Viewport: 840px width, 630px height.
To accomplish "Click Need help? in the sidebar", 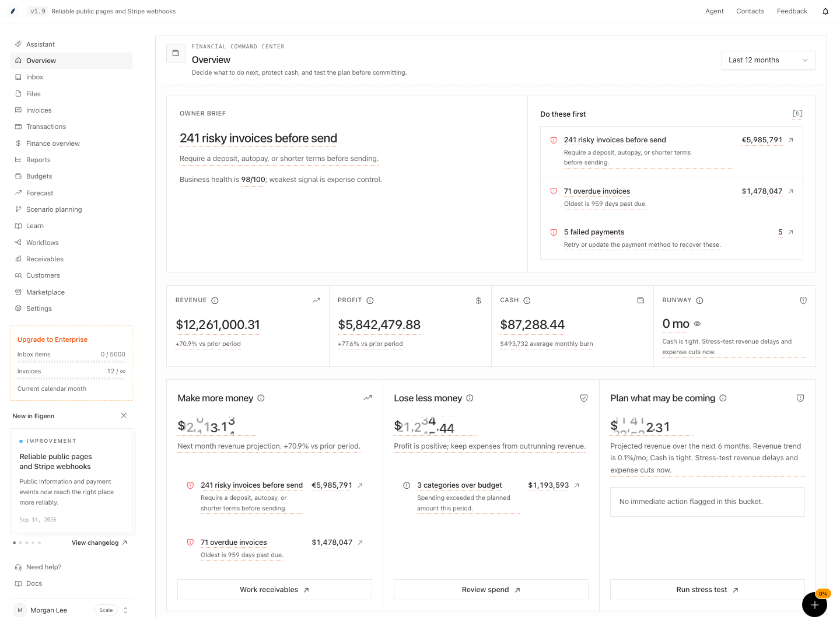I will point(71,567).
